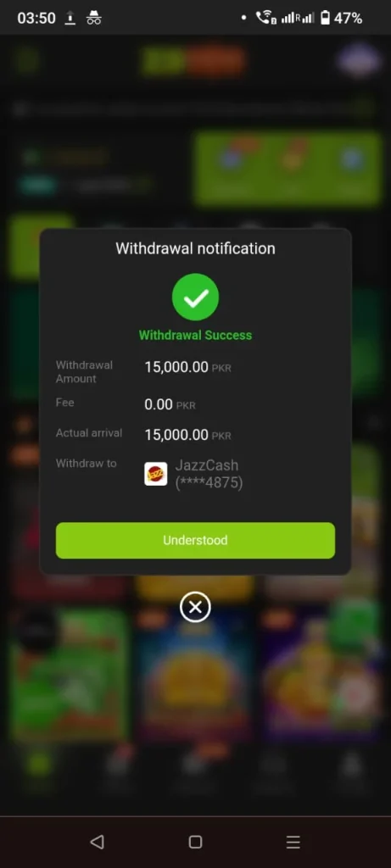Tap the Wi-Fi calling status icon
The image size is (391, 868).
(x=265, y=19)
